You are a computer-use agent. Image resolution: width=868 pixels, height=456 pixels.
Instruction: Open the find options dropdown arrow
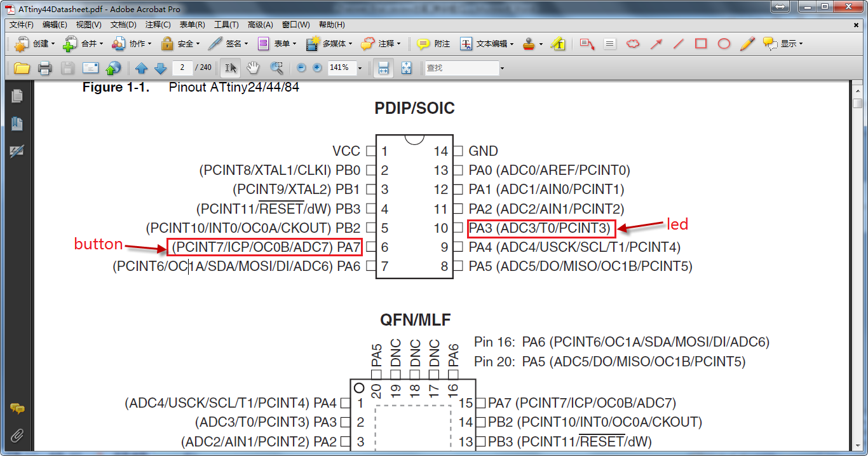click(x=502, y=67)
